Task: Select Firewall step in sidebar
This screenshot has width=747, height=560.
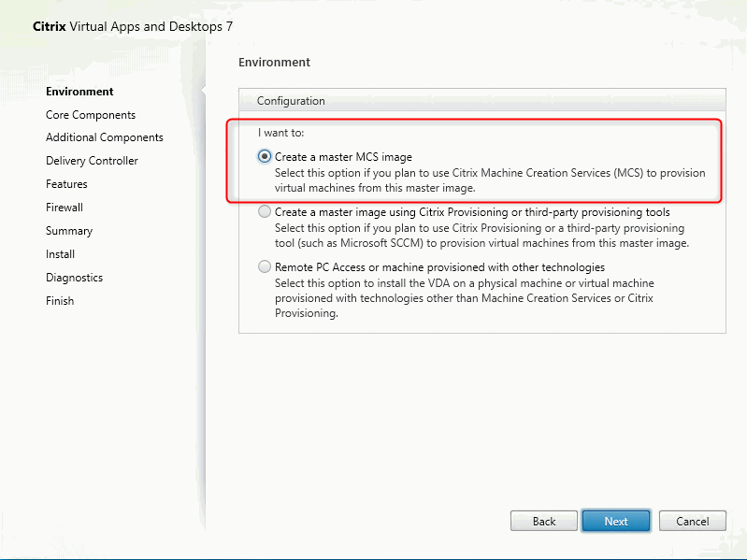Action: coord(65,208)
